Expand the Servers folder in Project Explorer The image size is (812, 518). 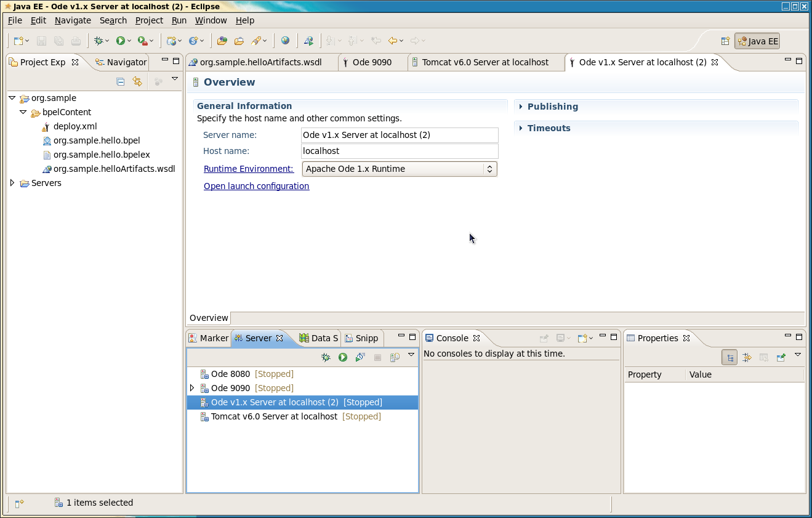(12, 183)
